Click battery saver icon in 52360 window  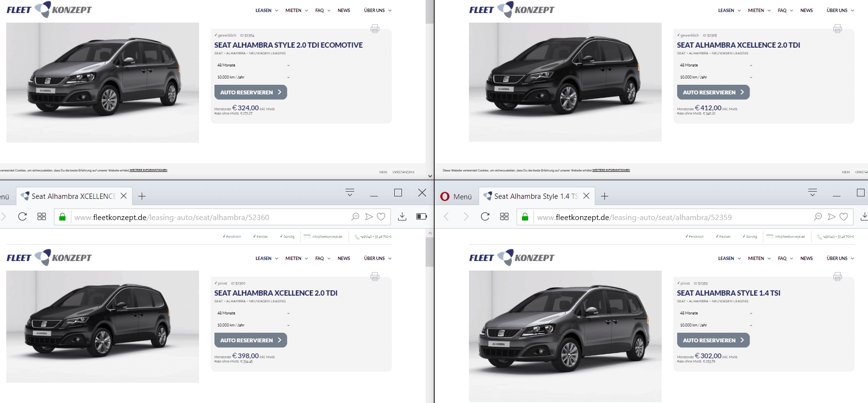(422, 217)
